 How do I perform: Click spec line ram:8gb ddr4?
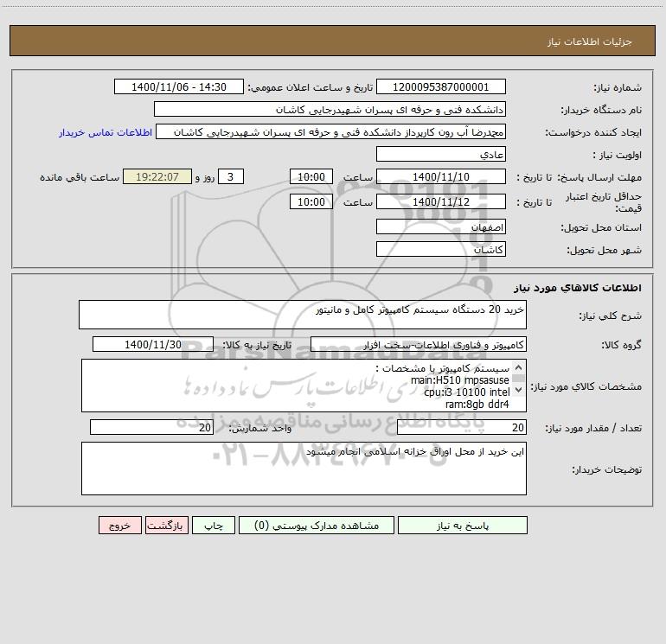pyautogui.click(x=477, y=405)
